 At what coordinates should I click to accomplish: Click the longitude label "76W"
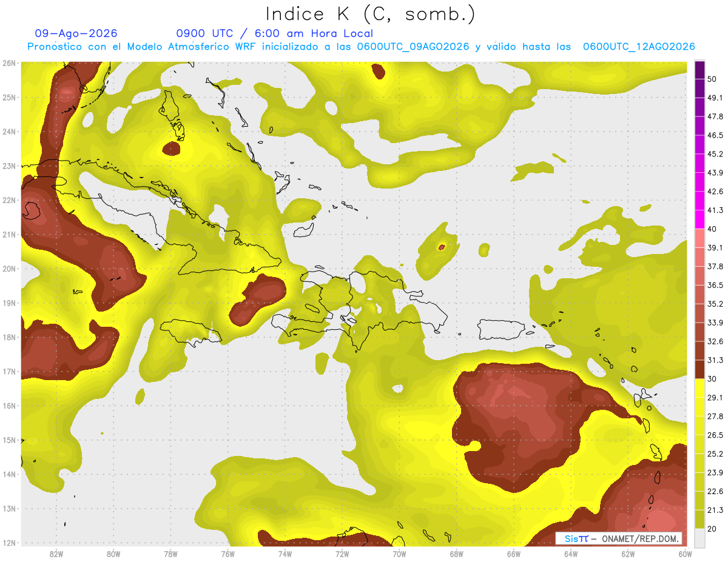coord(227,554)
